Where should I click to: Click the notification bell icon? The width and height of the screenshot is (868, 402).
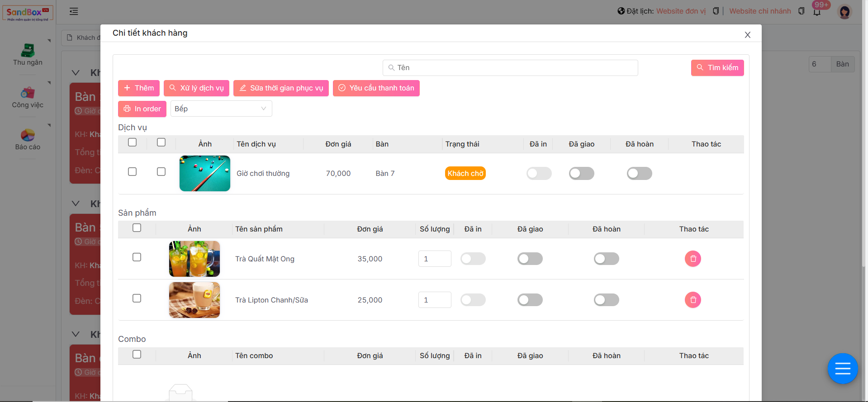point(817,12)
